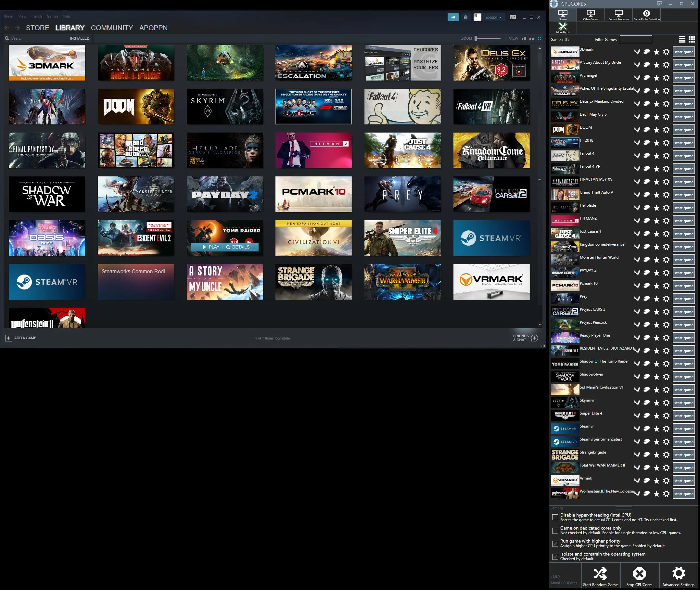Click Steam library scrollbar down arrow
Viewport: 700px width, 590px height.
540,325
